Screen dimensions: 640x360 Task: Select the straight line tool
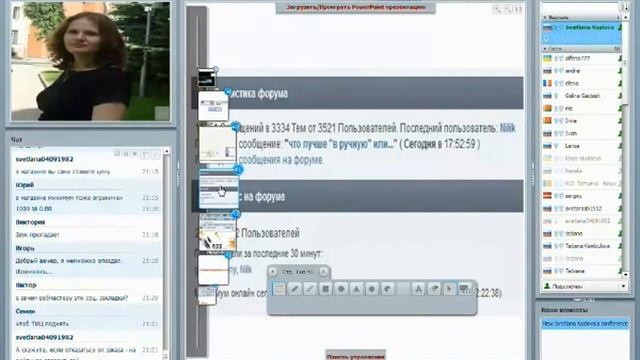pyautogui.click(x=310, y=289)
